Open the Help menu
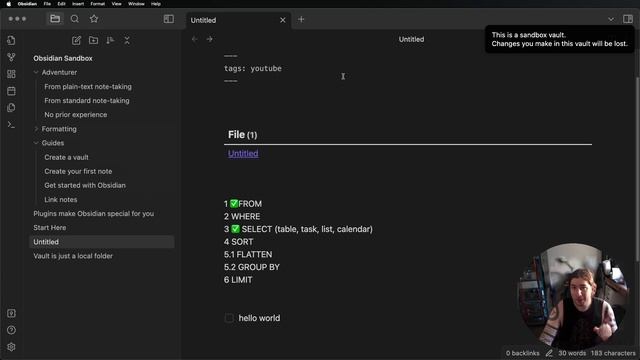 click(156, 4)
